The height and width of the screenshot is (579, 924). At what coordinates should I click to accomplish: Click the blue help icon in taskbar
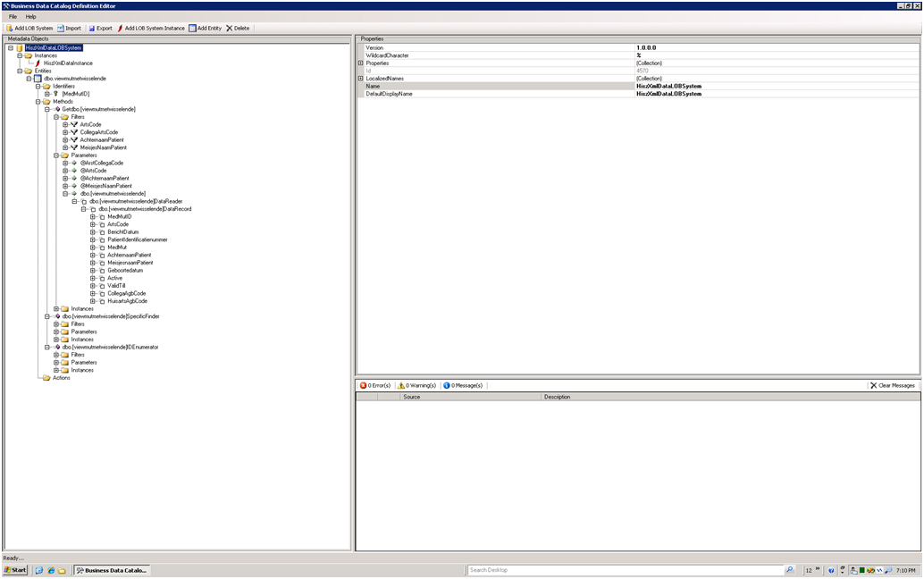point(831,570)
